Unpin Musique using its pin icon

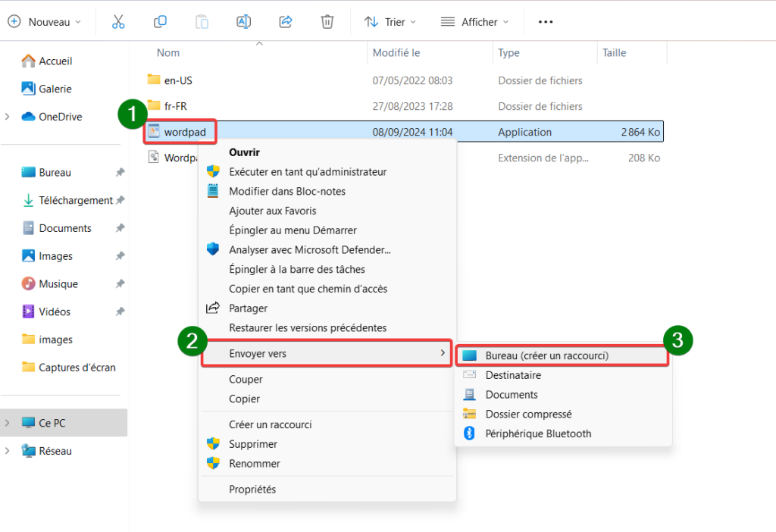[120, 283]
